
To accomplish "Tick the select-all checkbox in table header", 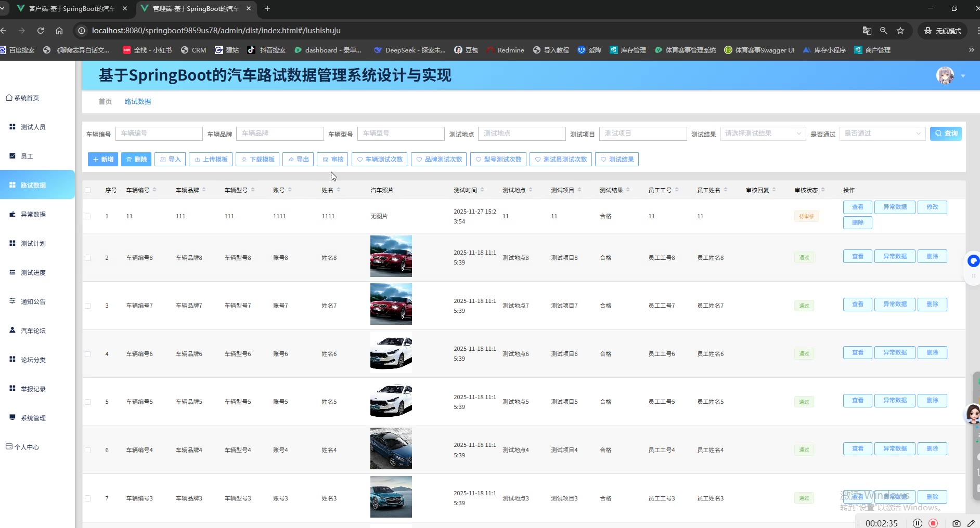I will point(88,190).
